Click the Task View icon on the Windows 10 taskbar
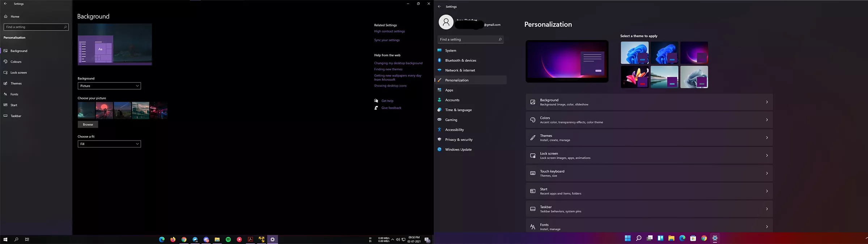 point(27,239)
